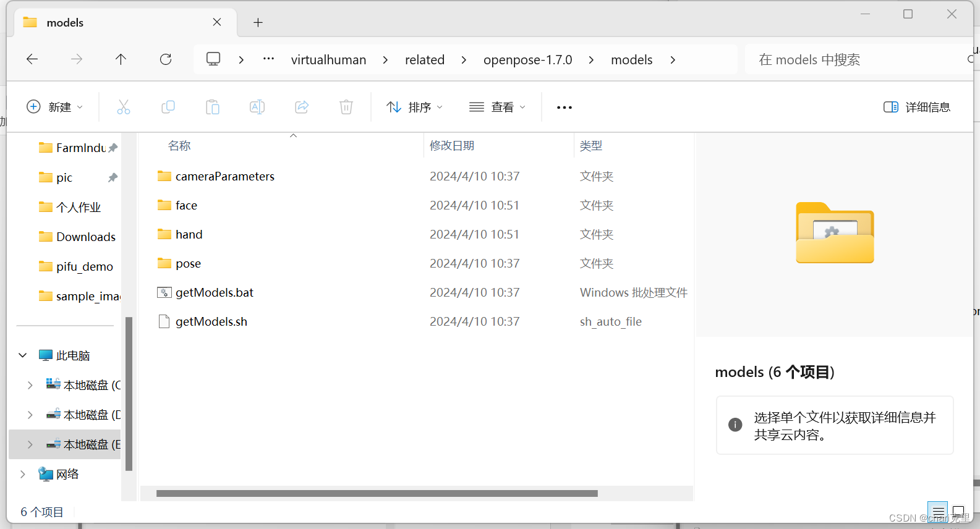Unpin the FarmIndu quick access item

point(113,148)
